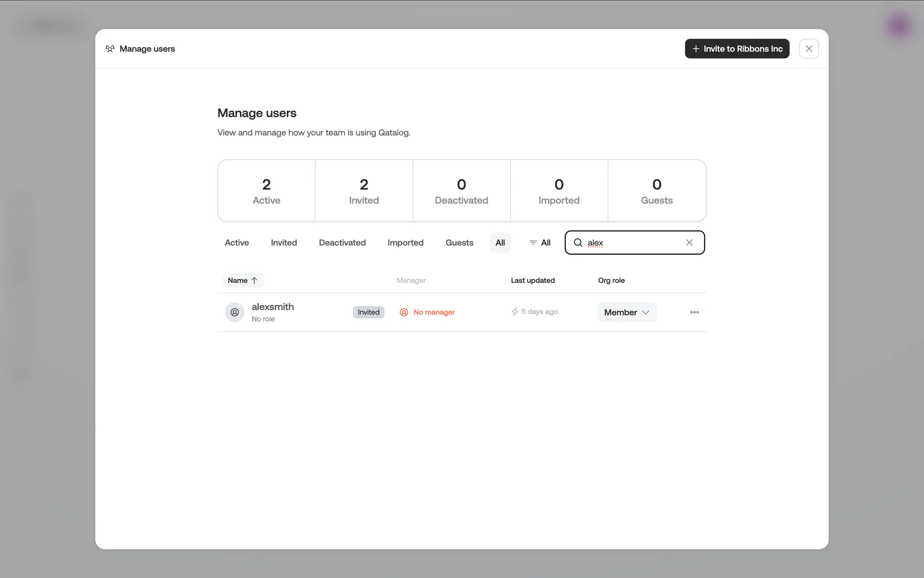Viewport: 924px width, 578px height.
Task: Switch to the Invited tab
Action: [283, 243]
